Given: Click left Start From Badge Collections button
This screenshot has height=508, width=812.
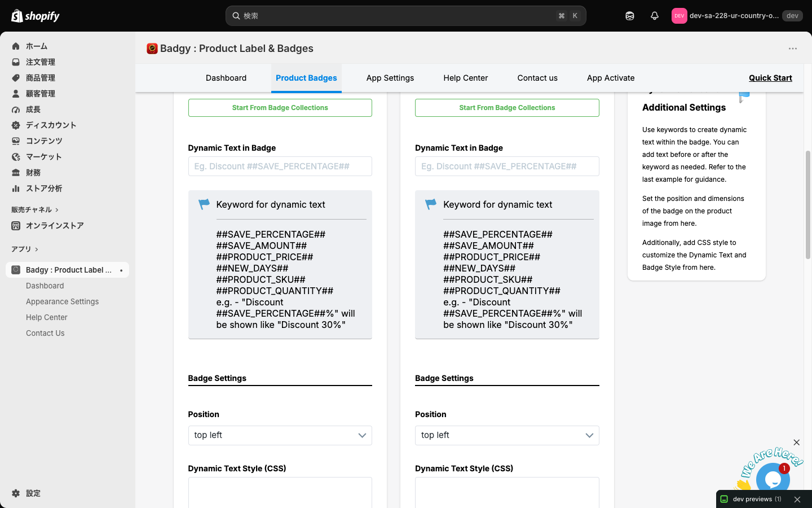Looking at the screenshot, I should click(x=280, y=108).
